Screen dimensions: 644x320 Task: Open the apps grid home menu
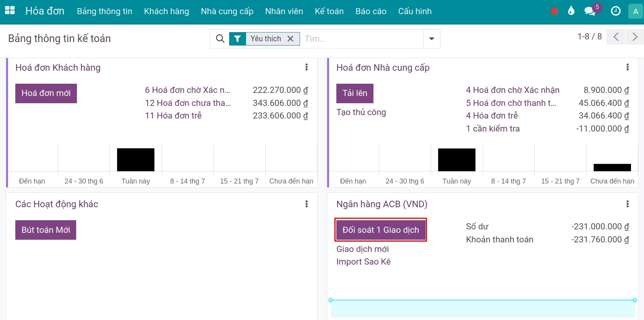coord(10,11)
